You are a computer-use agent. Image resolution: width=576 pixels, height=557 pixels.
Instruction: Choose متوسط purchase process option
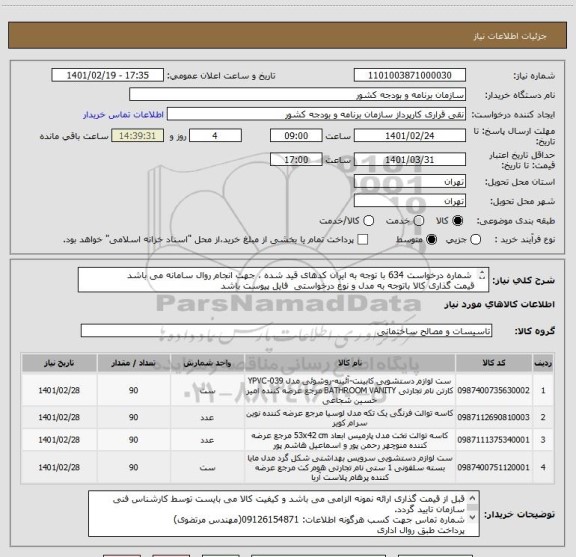(431, 240)
